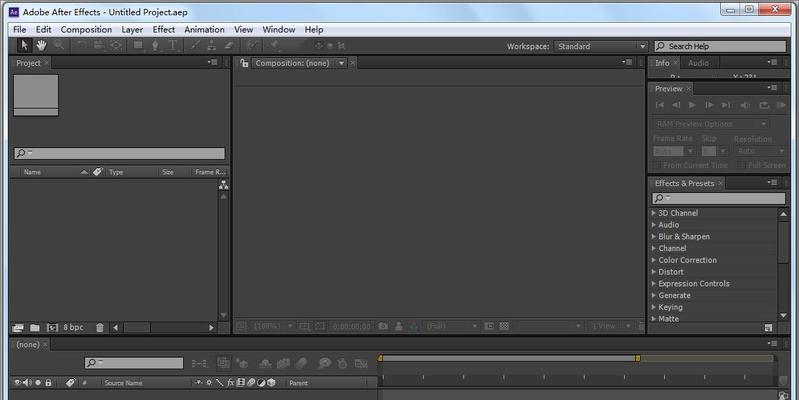Select the Eraser tool
This screenshot has height=400, width=799.
pyautogui.click(x=229, y=45)
